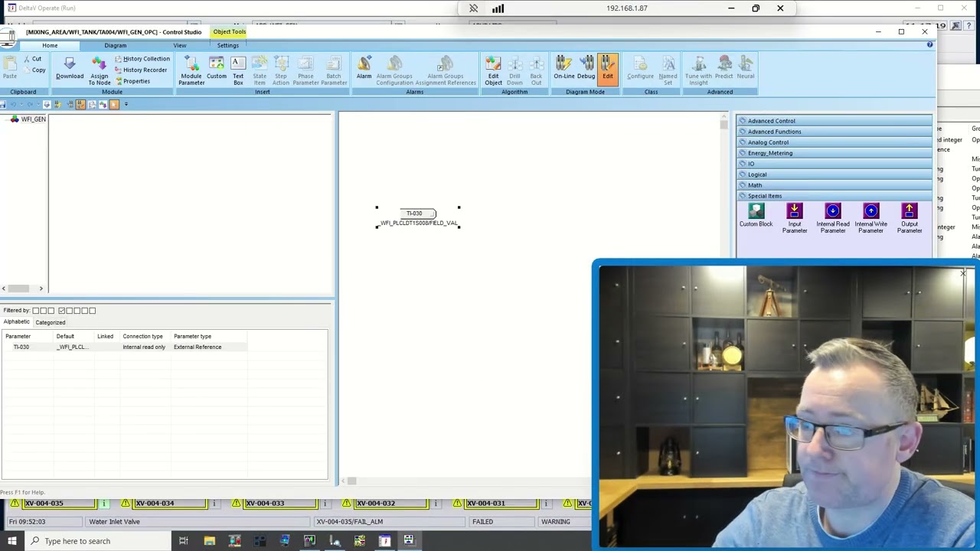Image resolution: width=980 pixels, height=551 pixels.
Task: Switch to the Alphabetic tab
Action: (16, 322)
